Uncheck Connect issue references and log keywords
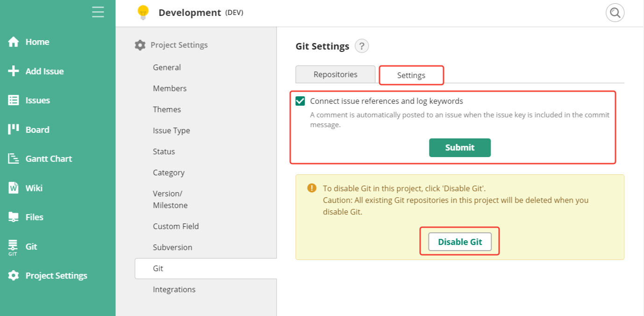The height and width of the screenshot is (316, 644). [300, 101]
